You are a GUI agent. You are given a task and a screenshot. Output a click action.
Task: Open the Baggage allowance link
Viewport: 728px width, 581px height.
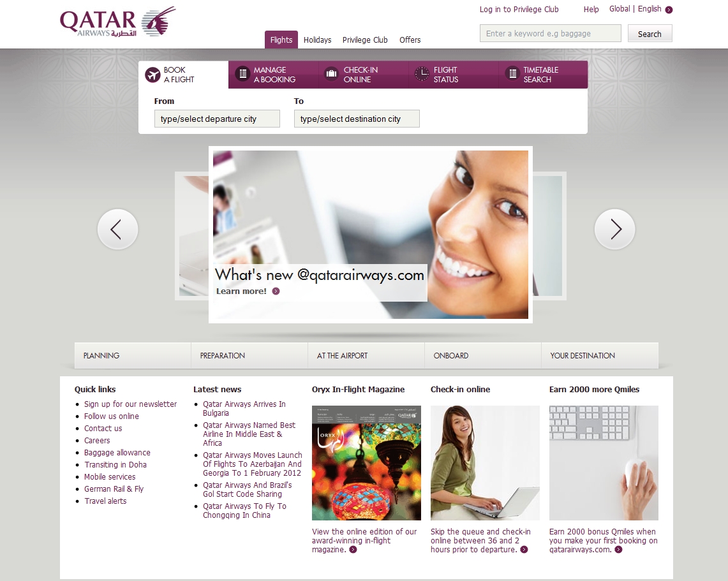click(x=117, y=452)
